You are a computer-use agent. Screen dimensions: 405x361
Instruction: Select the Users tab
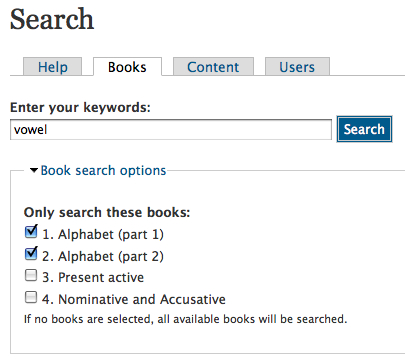(x=297, y=67)
